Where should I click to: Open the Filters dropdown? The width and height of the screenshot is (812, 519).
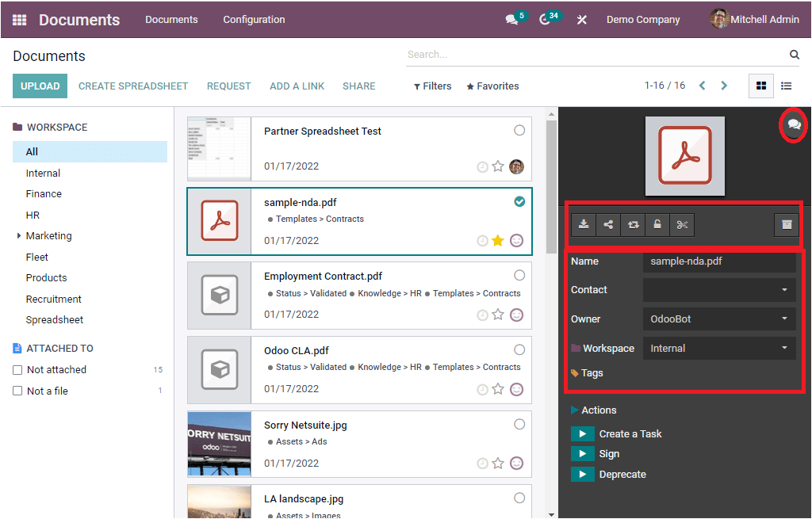point(432,86)
